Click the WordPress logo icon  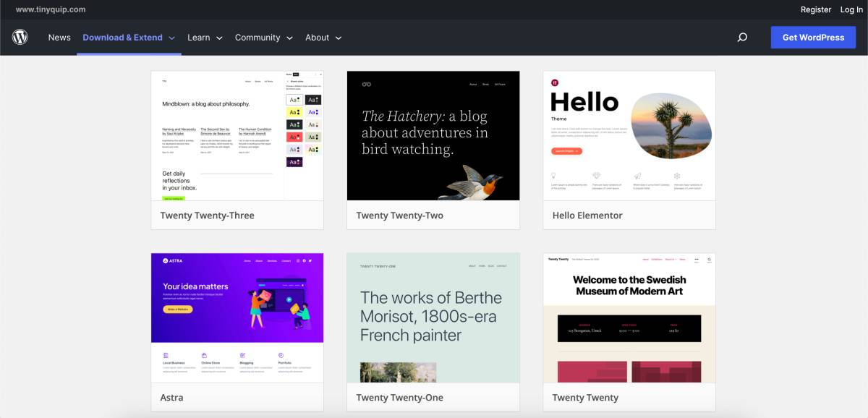[x=20, y=37]
